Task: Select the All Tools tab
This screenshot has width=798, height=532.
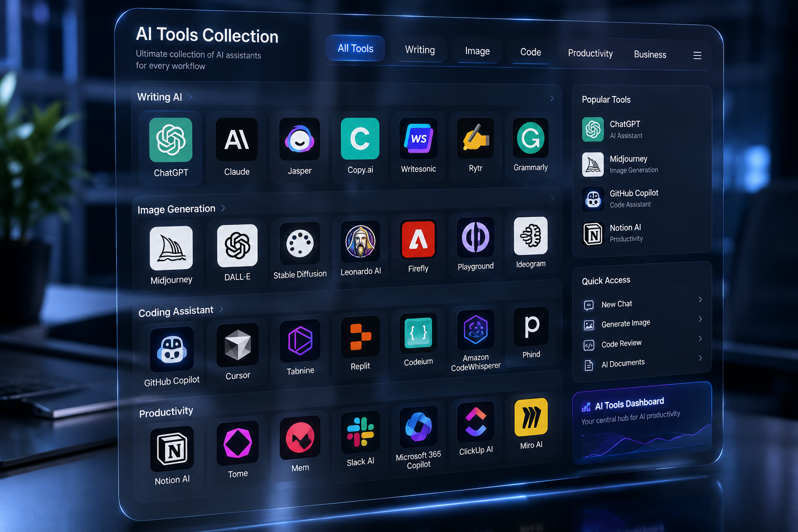Action: pos(355,48)
